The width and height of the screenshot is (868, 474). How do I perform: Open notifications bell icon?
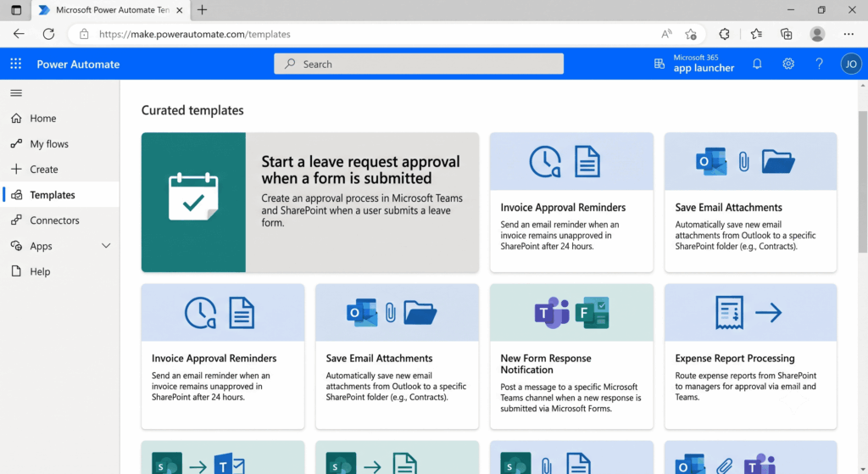click(x=757, y=64)
